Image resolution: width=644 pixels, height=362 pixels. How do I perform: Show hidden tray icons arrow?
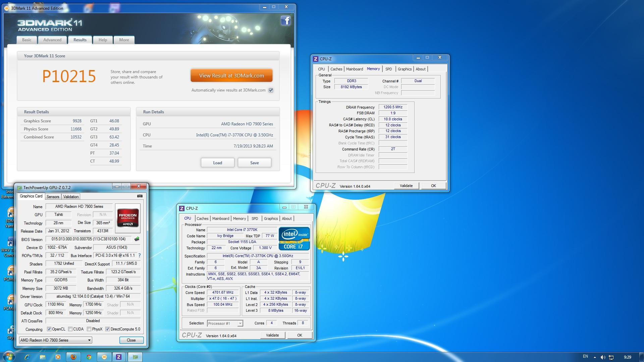tap(595, 357)
